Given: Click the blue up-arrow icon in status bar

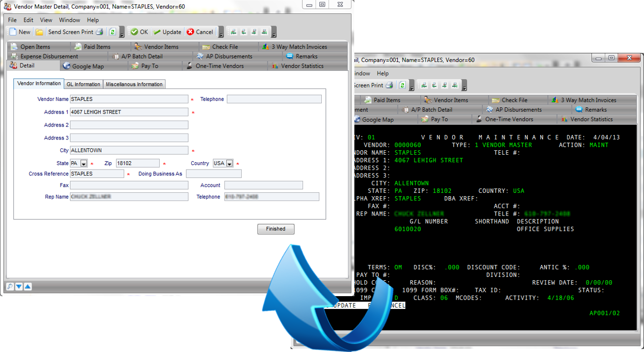Looking at the screenshot, I should pos(28,286).
